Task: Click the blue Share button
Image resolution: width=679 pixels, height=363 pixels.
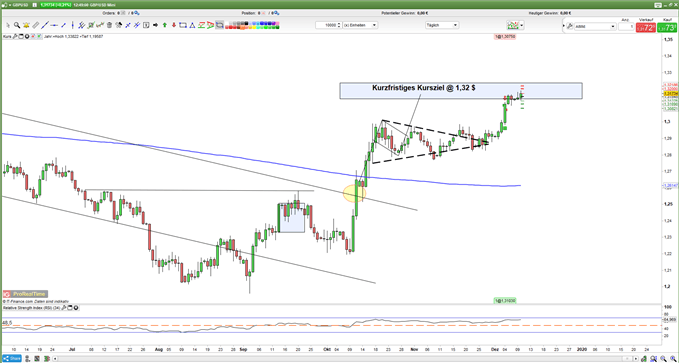Action: coord(12,359)
